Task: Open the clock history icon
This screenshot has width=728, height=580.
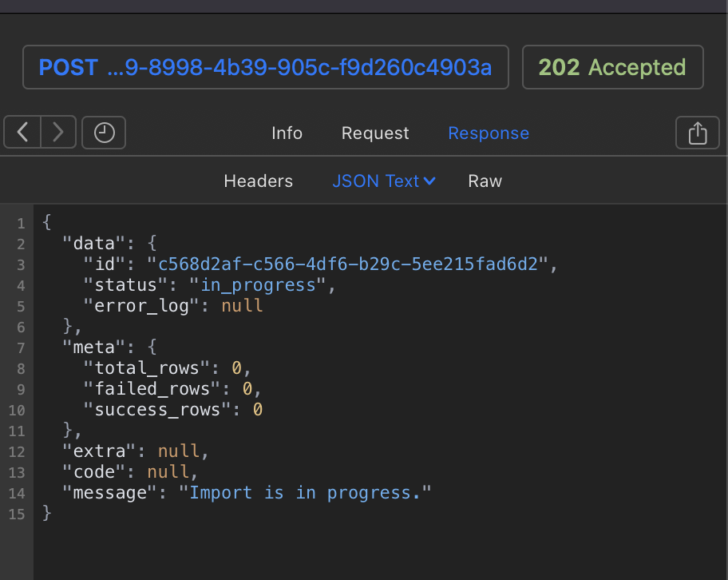Action: (104, 133)
